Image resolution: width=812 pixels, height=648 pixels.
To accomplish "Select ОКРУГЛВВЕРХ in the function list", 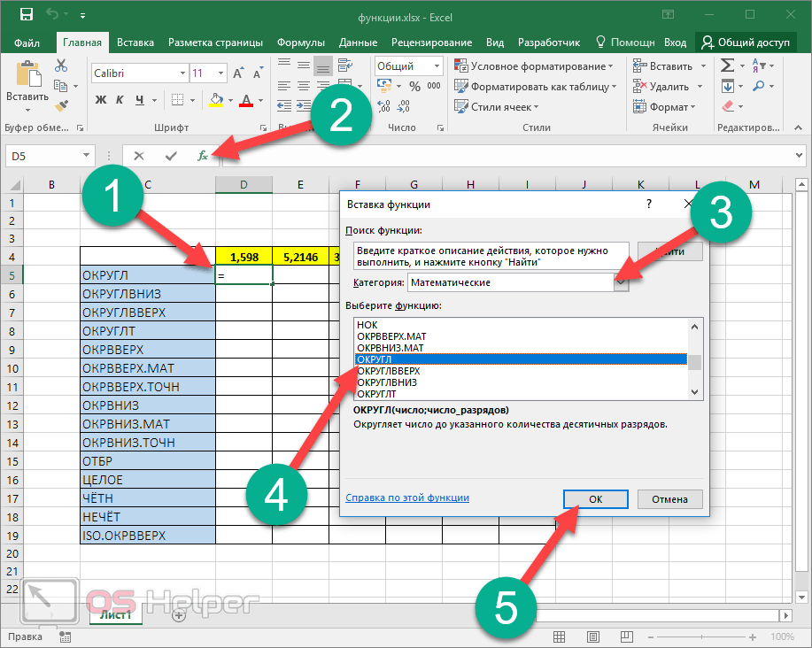I will coord(389,371).
